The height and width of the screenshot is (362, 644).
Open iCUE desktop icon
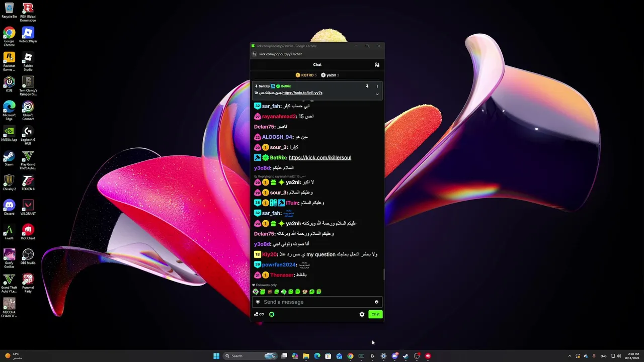pyautogui.click(x=9, y=84)
